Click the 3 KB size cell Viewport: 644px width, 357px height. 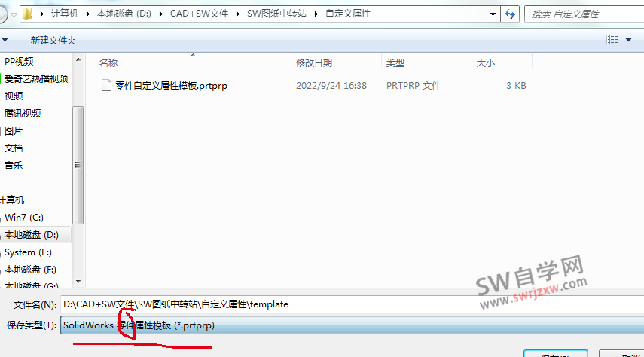pyautogui.click(x=516, y=85)
